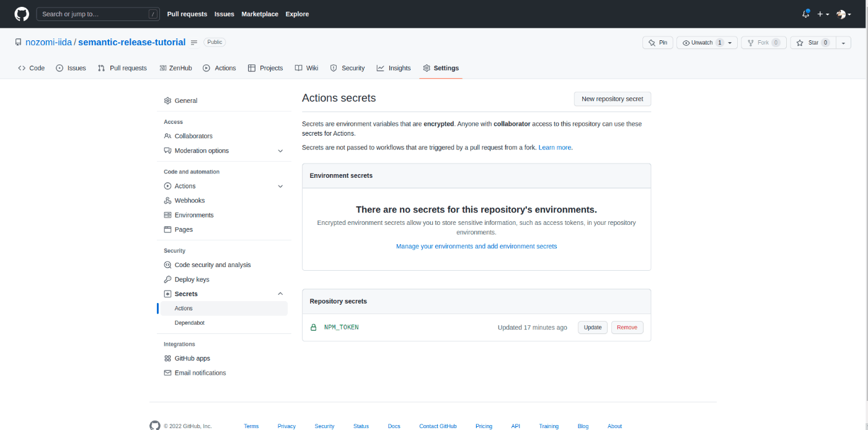Open the plus create-new menu
Image resolution: width=868 pixels, height=430 pixels.
point(823,14)
